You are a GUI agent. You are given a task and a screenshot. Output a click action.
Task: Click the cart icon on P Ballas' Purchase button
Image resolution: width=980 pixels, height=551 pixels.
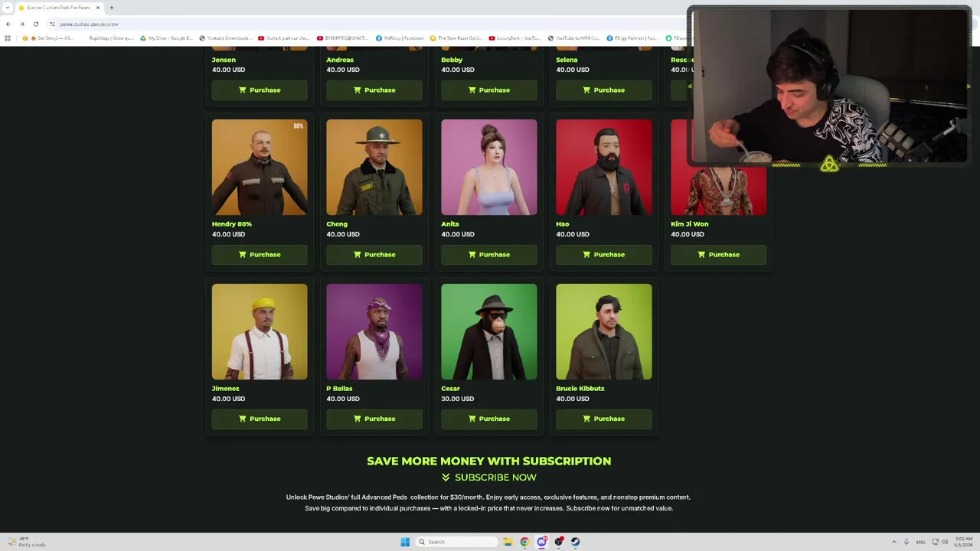click(358, 419)
